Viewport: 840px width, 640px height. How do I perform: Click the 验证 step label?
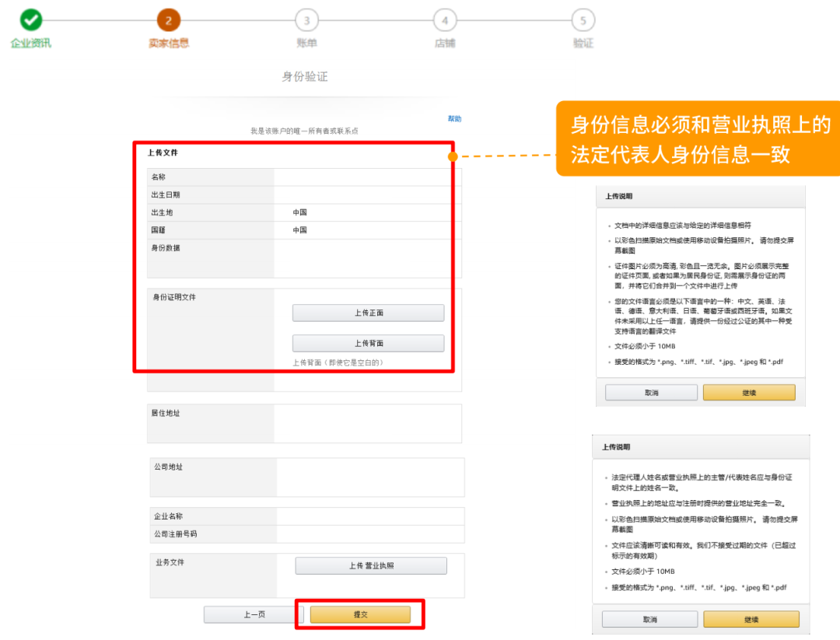pyautogui.click(x=583, y=44)
